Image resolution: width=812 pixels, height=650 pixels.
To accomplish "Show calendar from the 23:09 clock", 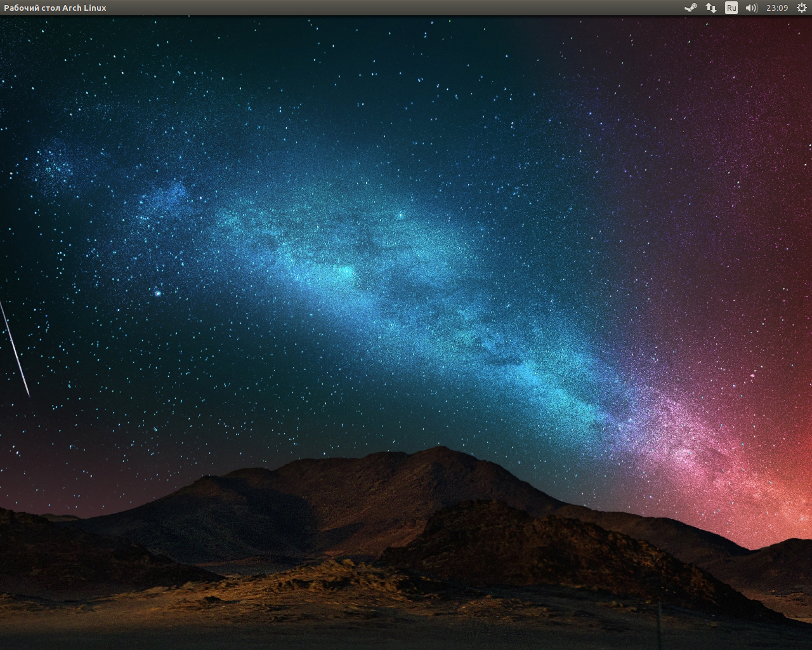I will (x=776, y=8).
